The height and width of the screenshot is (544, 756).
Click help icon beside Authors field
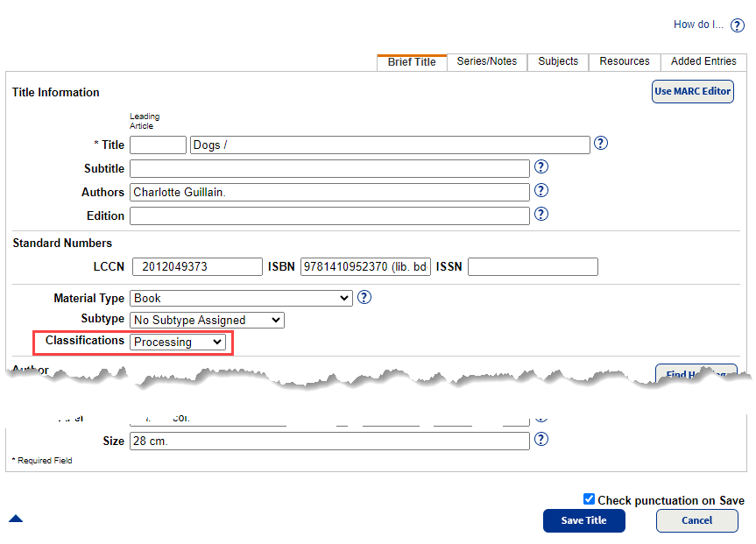pos(541,190)
